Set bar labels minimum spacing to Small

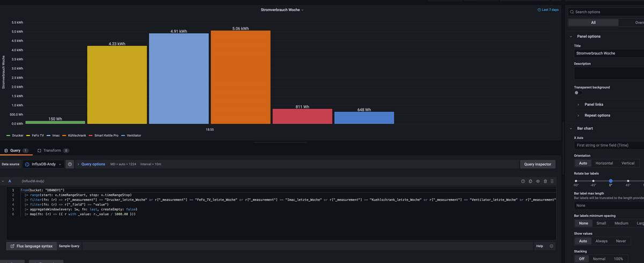click(601, 223)
